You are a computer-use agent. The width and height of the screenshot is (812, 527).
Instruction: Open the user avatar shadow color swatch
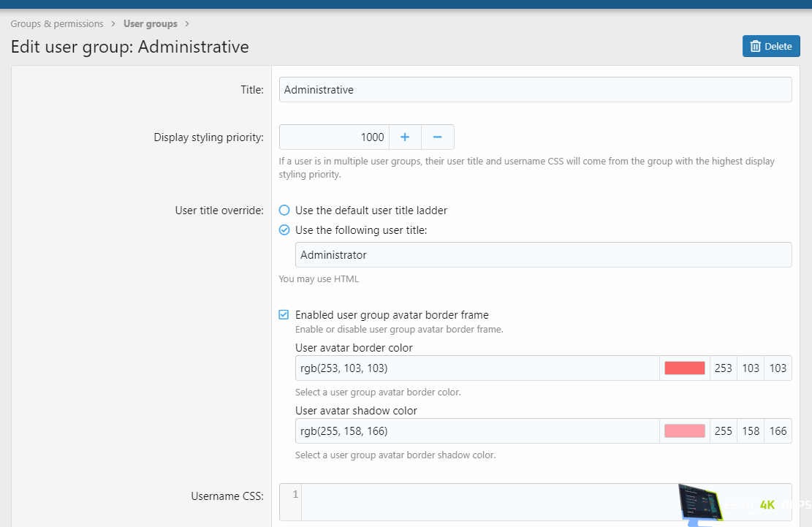pos(684,431)
